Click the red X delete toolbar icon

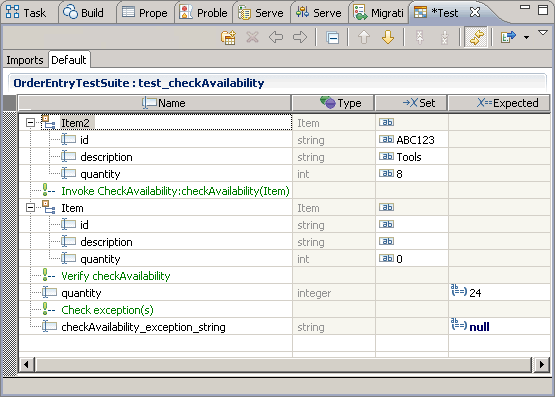point(252,37)
